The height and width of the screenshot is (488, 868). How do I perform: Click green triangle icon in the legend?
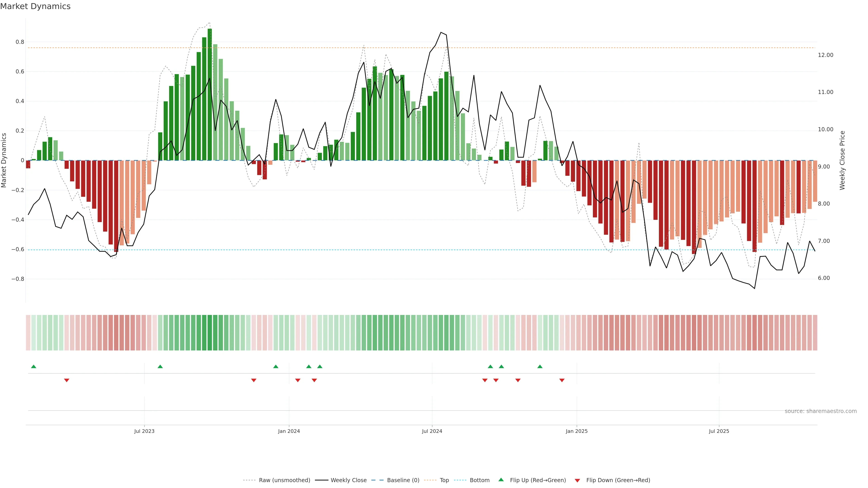[x=501, y=480]
